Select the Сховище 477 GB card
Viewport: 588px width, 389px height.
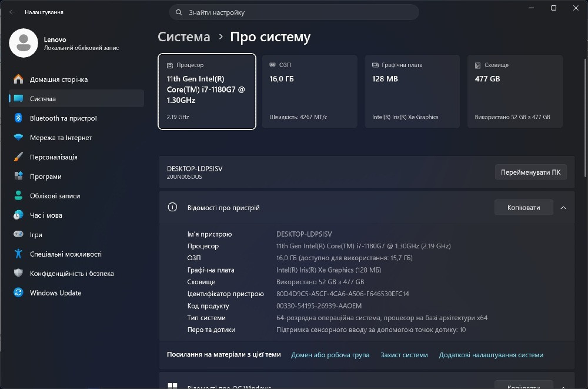(x=515, y=91)
